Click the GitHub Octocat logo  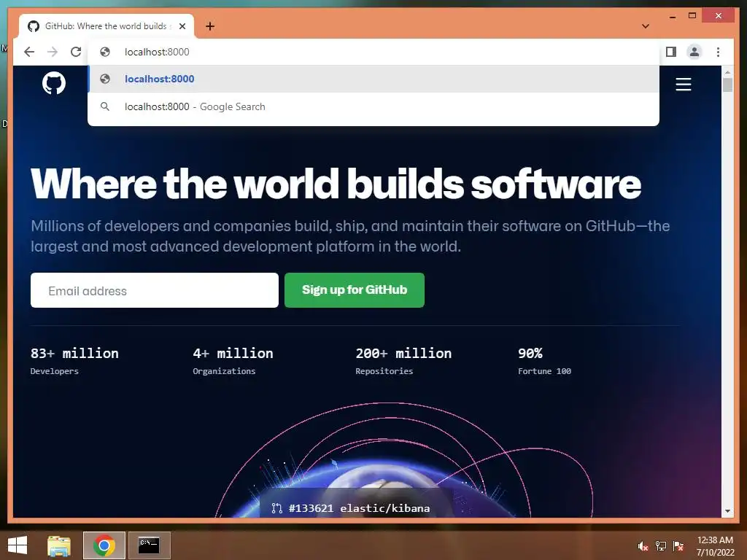click(54, 83)
